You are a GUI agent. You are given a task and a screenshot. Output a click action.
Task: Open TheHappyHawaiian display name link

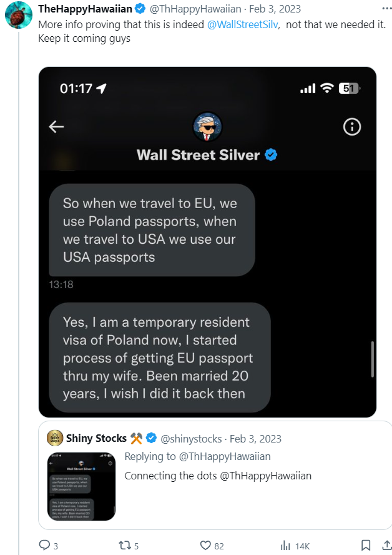pyautogui.click(x=86, y=9)
